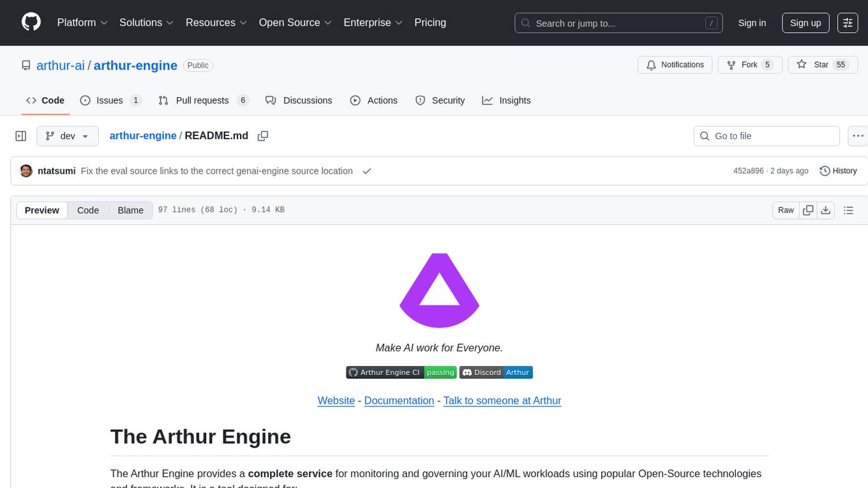Open ntatsumi's avatar profile
868x488 pixels.
click(26, 171)
